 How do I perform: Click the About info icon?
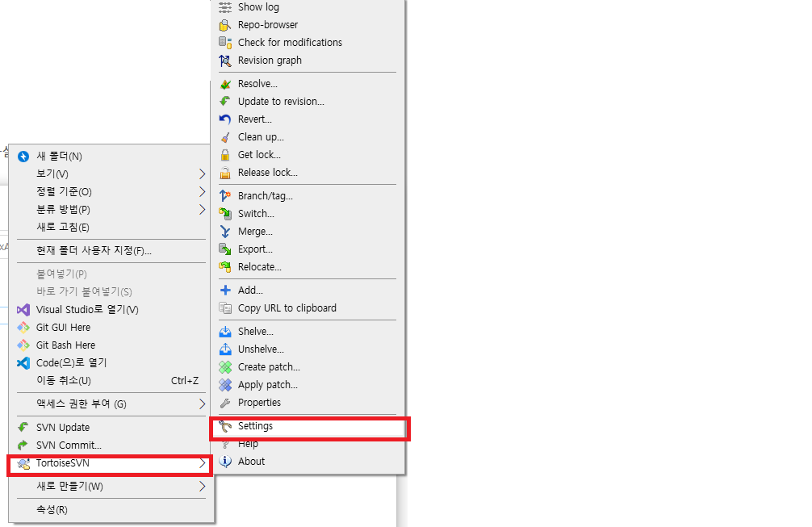pyautogui.click(x=224, y=462)
